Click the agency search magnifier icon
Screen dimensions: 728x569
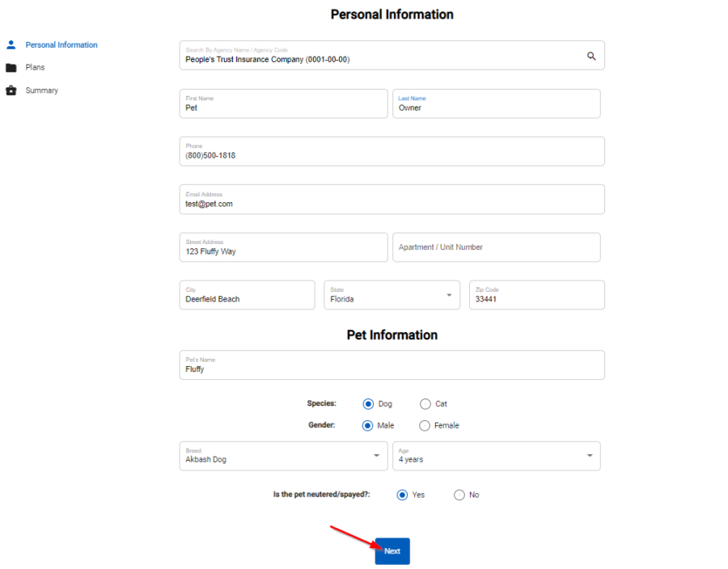coord(591,55)
